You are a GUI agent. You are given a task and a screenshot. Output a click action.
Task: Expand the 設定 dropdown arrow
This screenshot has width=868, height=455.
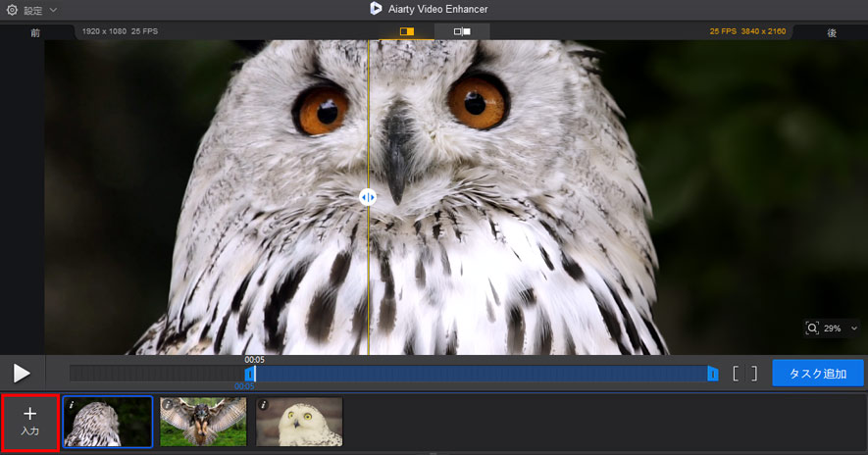[x=53, y=10]
